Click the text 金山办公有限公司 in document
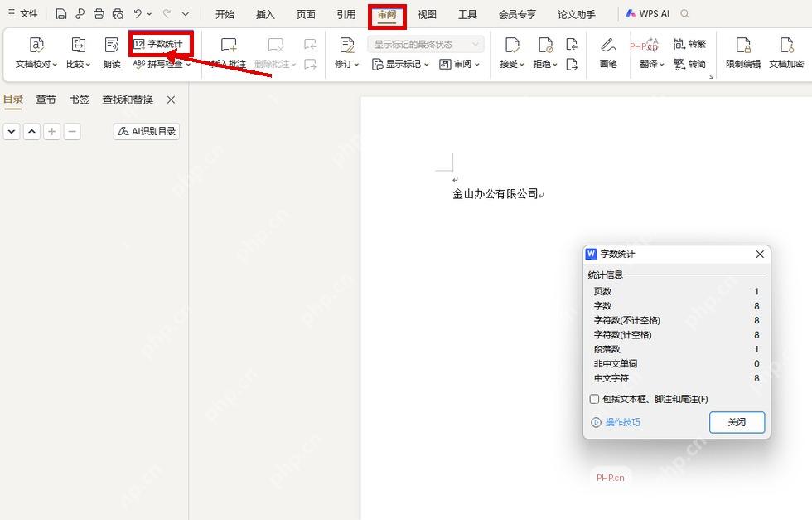Image resolution: width=812 pixels, height=520 pixels. point(495,194)
